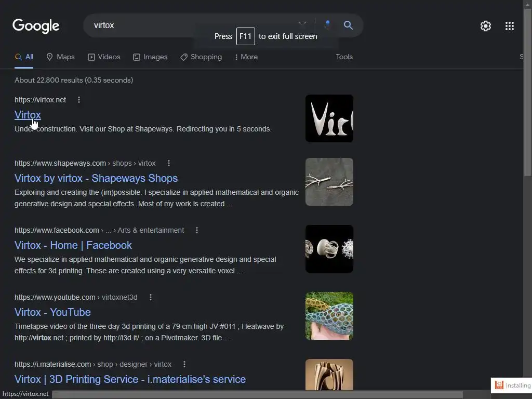Click the i.materialise.com shop designer breadcrumb

[x=92, y=364]
